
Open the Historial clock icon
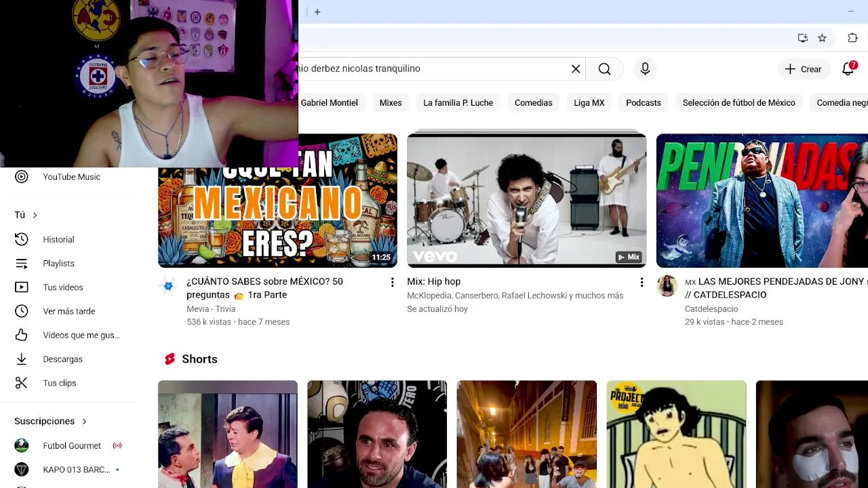[22, 239]
